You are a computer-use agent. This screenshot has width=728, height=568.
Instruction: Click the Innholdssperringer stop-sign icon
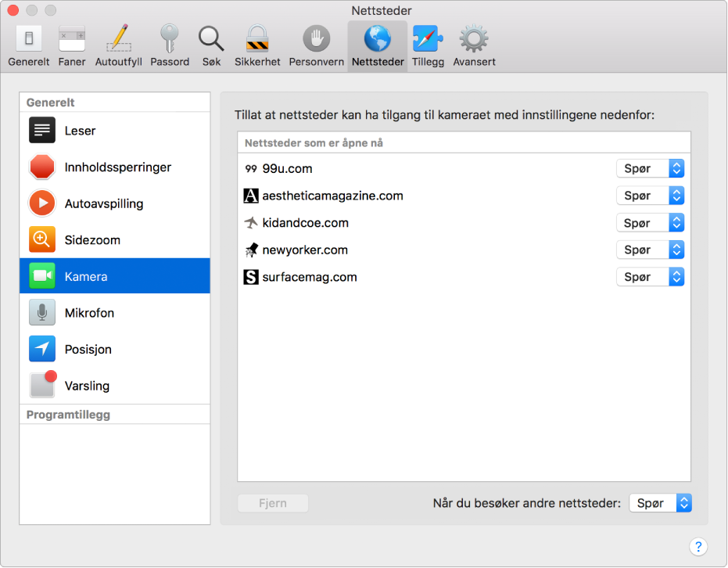tap(42, 167)
